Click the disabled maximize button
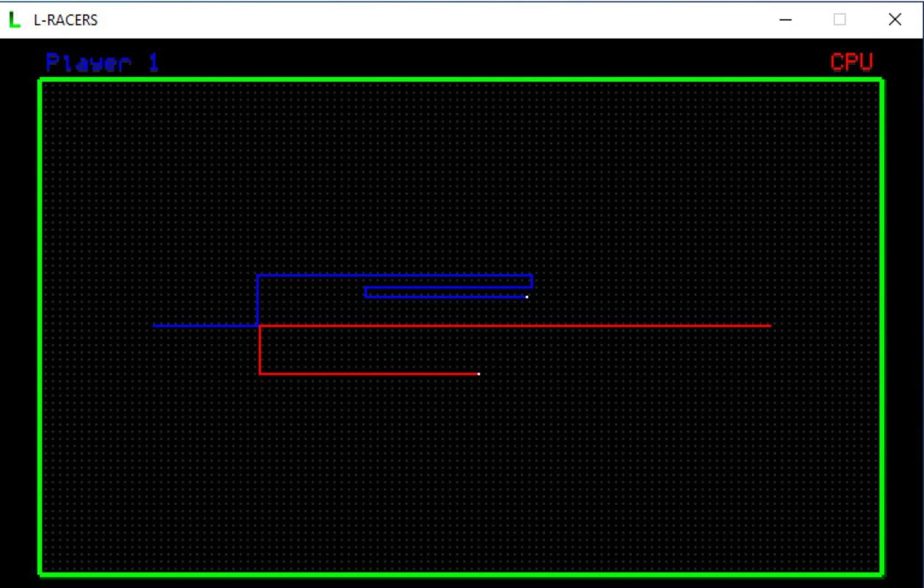 (840, 20)
